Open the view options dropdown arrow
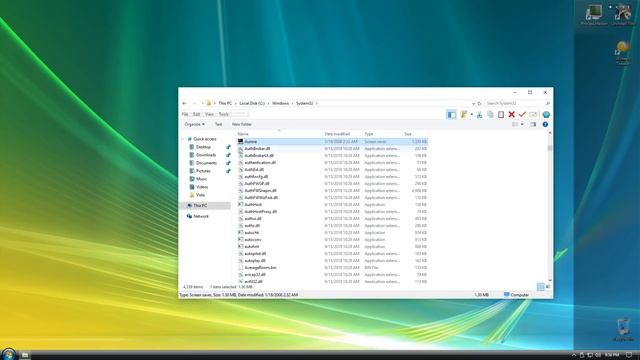This screenshot has width=640, height=360. (x=522, y=124)
